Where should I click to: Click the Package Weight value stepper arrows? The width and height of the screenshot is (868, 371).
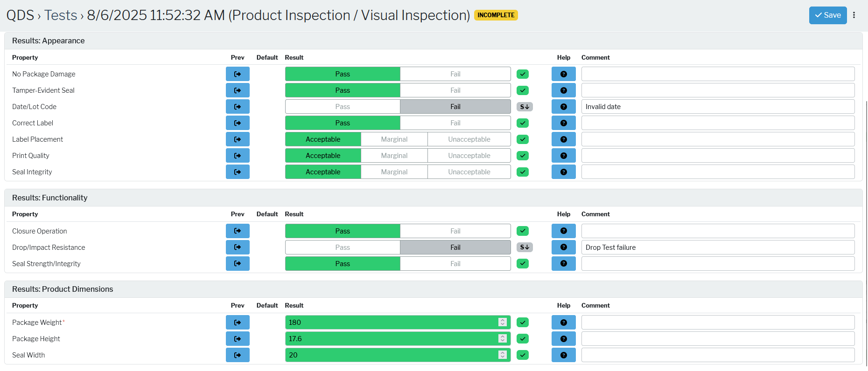(x=503, y=323)
